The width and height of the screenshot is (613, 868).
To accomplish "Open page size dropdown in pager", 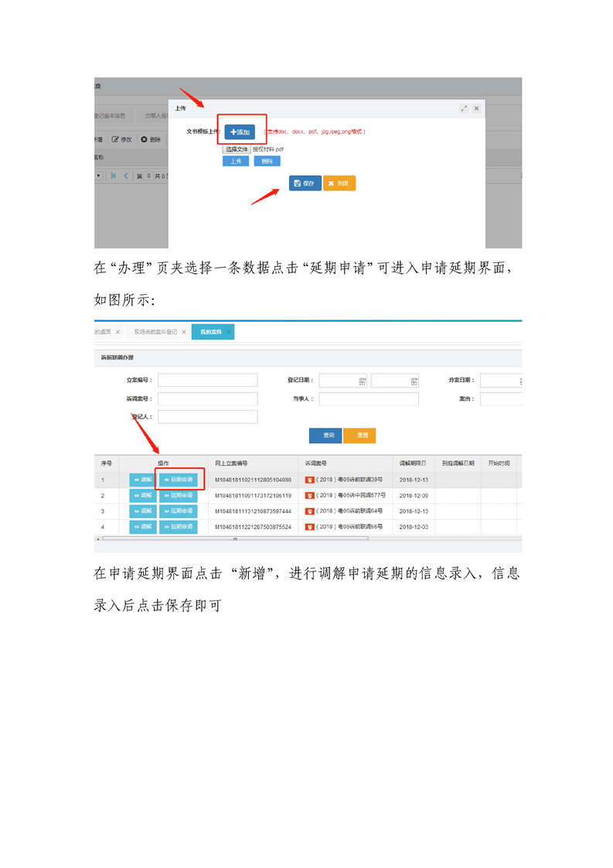I will tap(98, 176).
